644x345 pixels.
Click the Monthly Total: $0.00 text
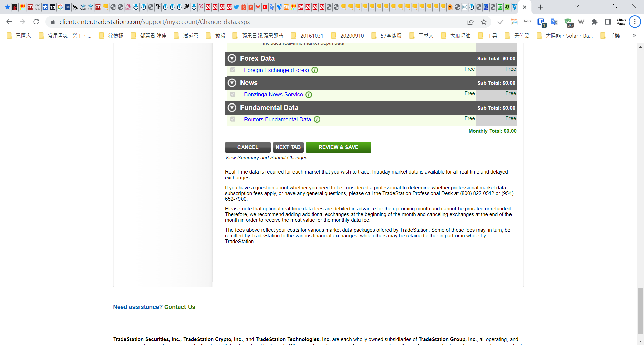coord(492,131)
